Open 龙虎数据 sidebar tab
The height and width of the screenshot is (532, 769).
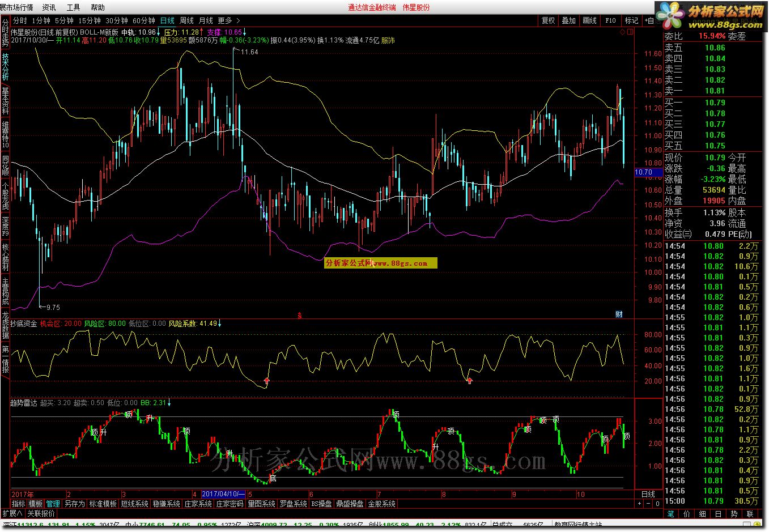click(5, 324)
